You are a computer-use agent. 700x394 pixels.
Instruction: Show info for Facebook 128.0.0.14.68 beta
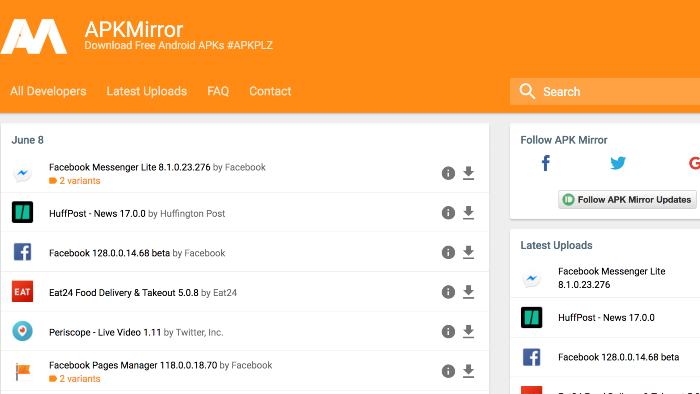tap(448, 253)
